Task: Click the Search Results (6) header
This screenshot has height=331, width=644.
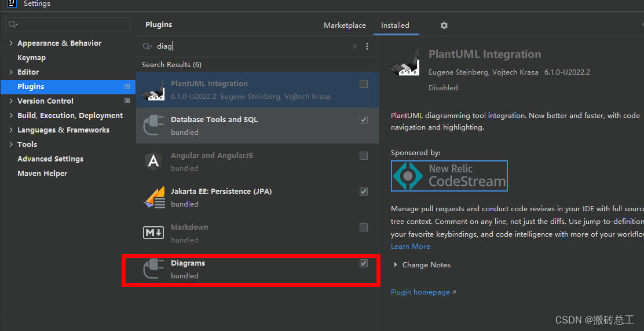Action: (x=171, y=65)
